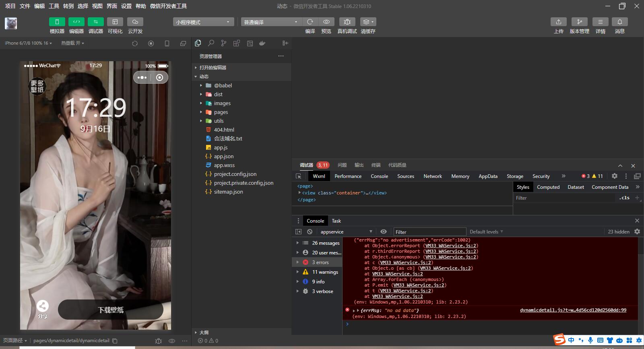644x349 pixels.
Task: Click the 下载壁纸 button in simulator
Action: [x=111, y=310]
